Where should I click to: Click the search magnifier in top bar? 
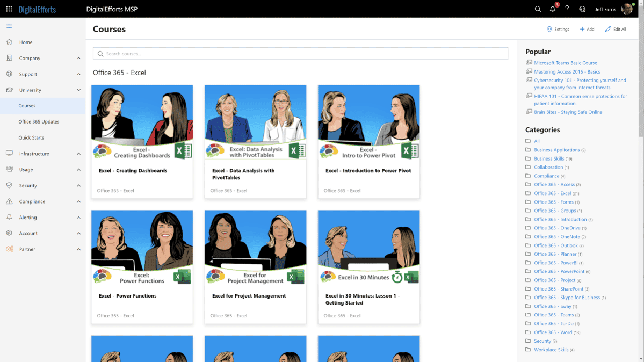[538, 9]
